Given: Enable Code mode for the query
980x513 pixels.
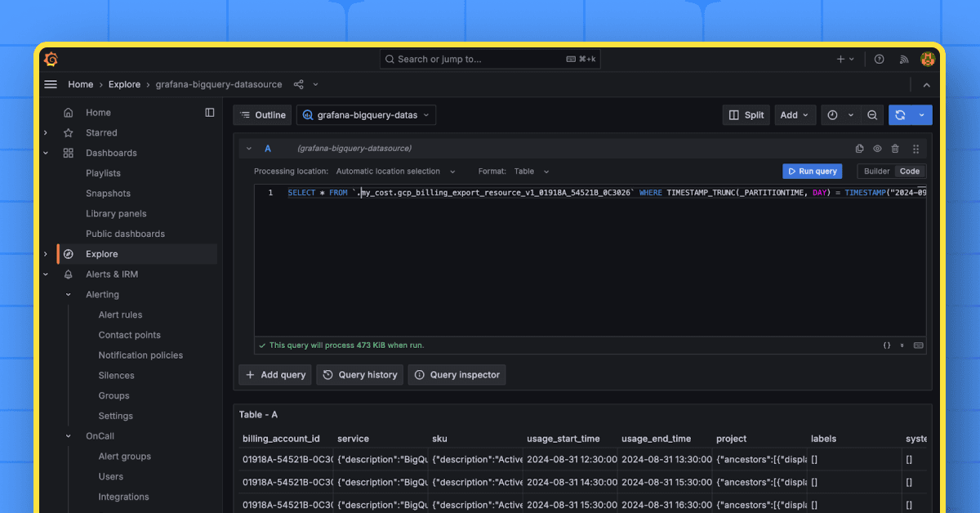Looking at the screenshot, I should pos(909,171).
